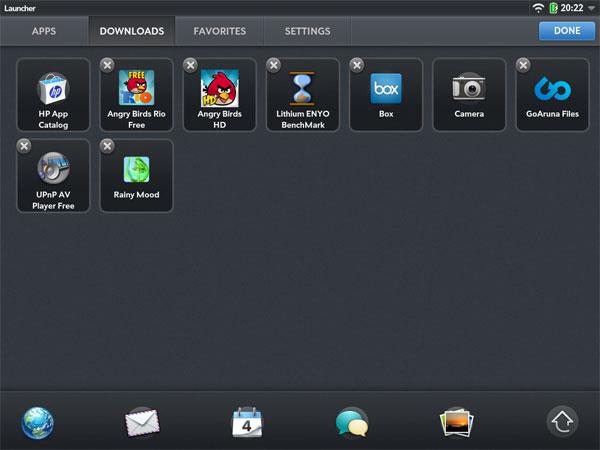Click the Wi-Fi status icon
600x450 pixels.
coord(538,8)
